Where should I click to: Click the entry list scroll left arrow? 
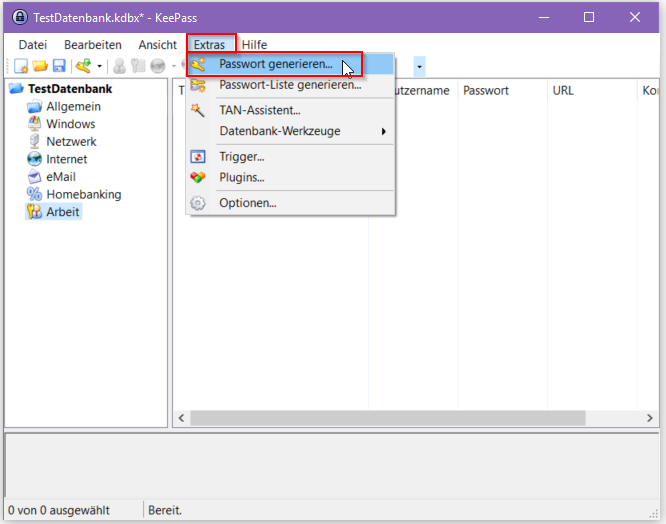point(181,418)
